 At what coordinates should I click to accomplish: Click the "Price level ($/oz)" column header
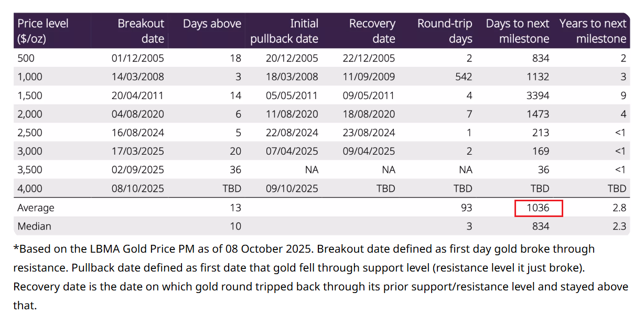[43, 31]
